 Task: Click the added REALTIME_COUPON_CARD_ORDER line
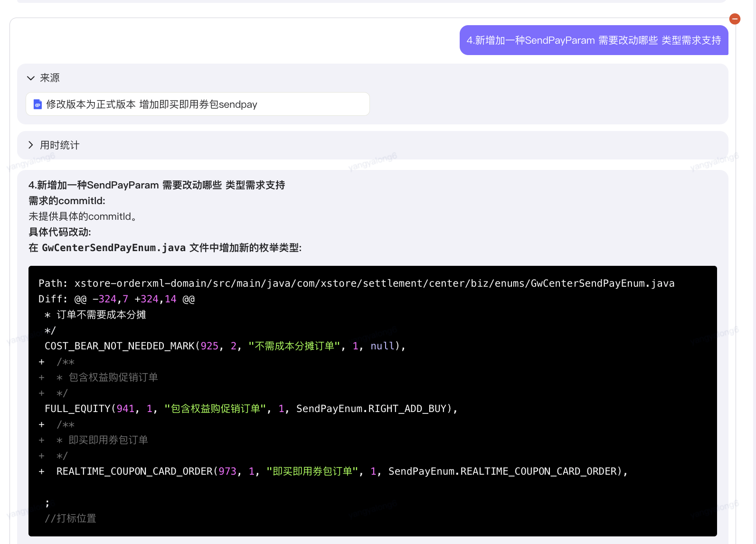333,471
